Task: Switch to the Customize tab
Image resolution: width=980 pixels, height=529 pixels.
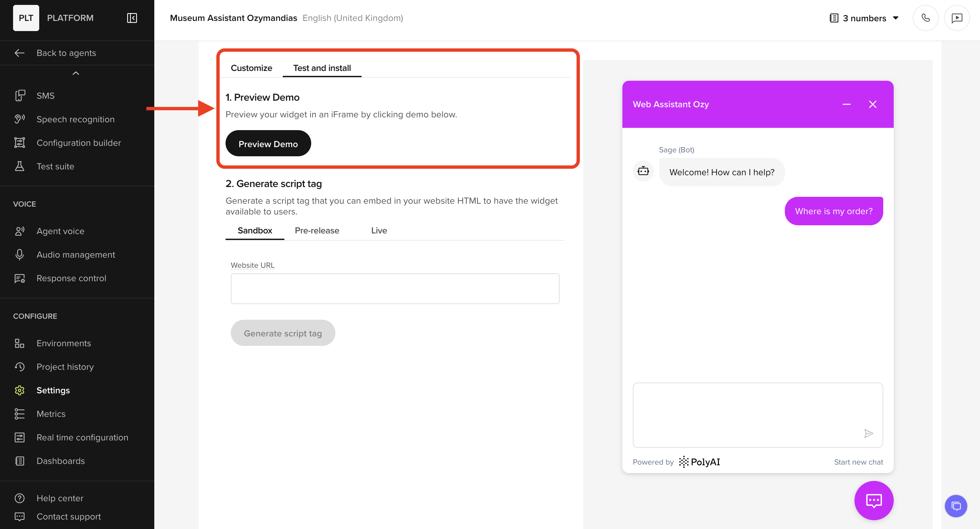Action: 251,68
